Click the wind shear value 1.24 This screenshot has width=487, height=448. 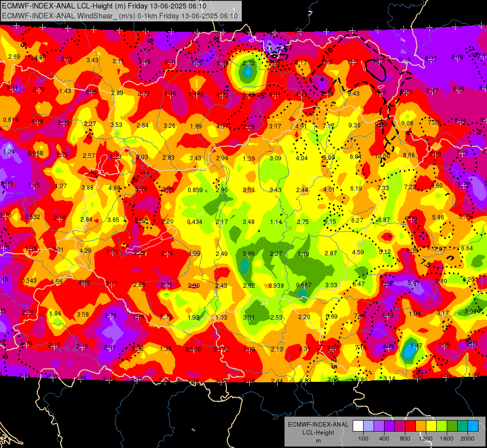coord(9,152)
